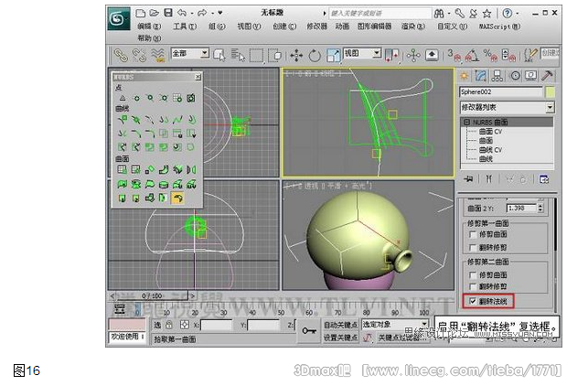Open the 编辑(E) menu
The image size is (588, 386).
tap(149, 27)
